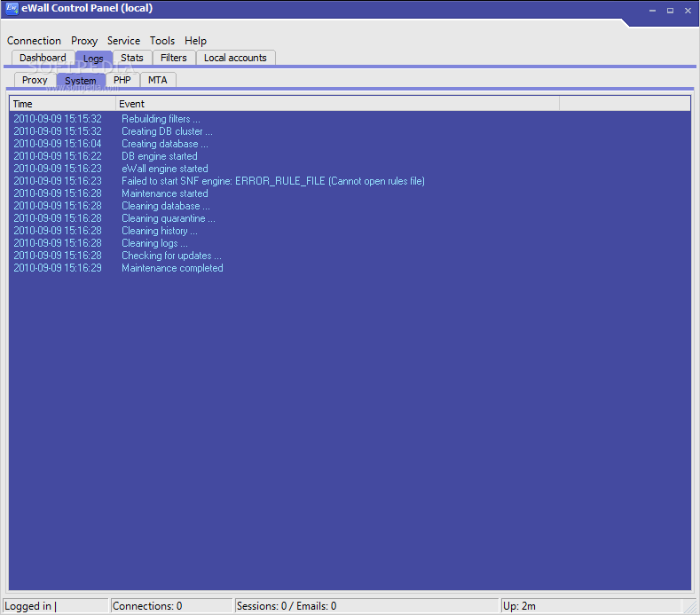Select the 'Cleaning database ...' entry
Viewport: 700px width, 615px height.
click(x=350, y=207)
